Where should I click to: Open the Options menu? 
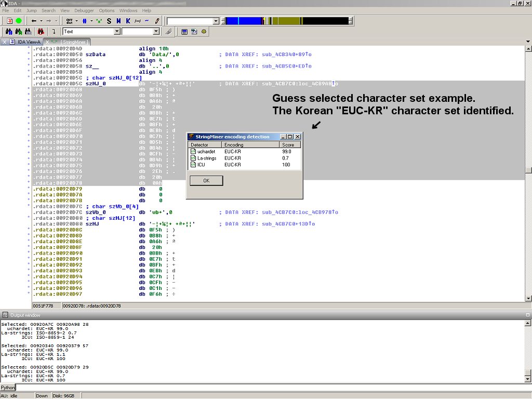(107, 10)
